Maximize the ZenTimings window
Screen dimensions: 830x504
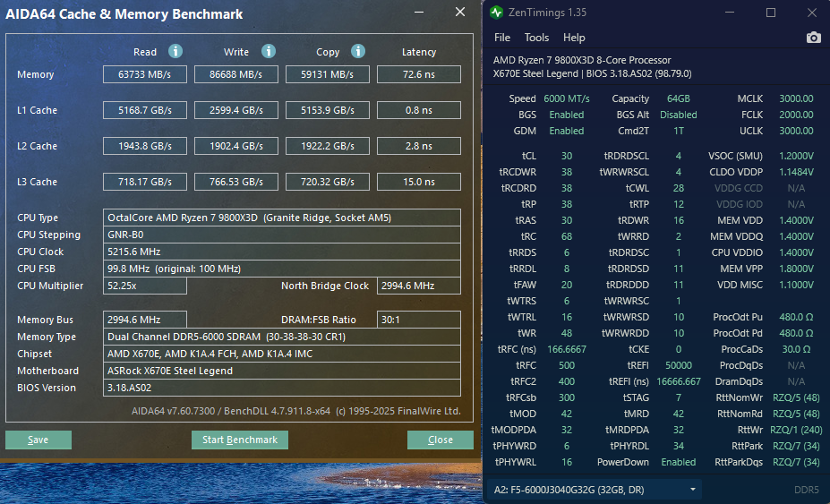pyautogui.click(x=771, y=13)
